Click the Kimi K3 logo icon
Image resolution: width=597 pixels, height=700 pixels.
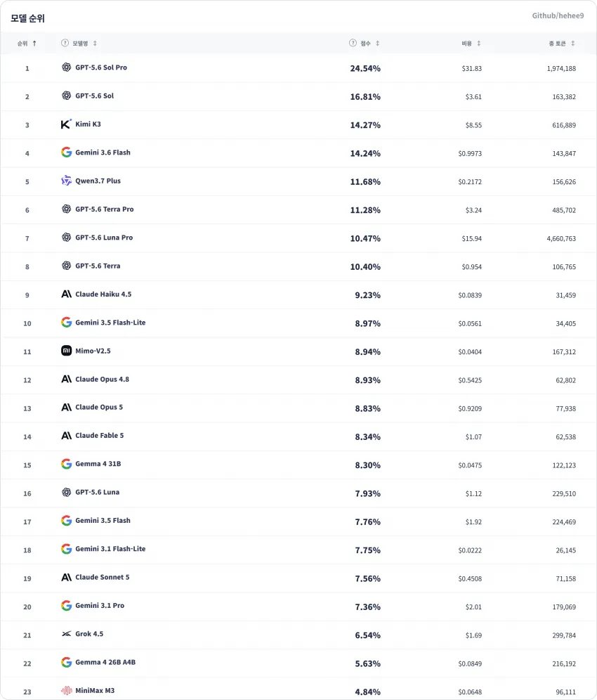(66, 124)
